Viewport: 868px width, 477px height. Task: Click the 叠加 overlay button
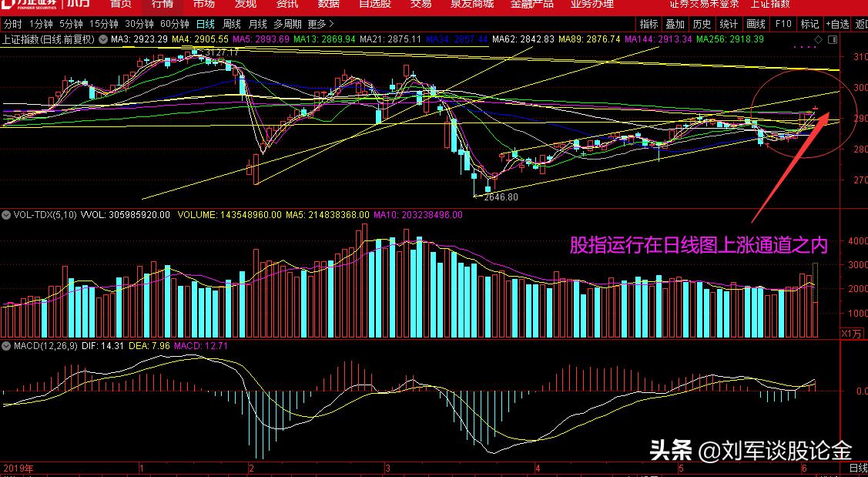(675, 24)
